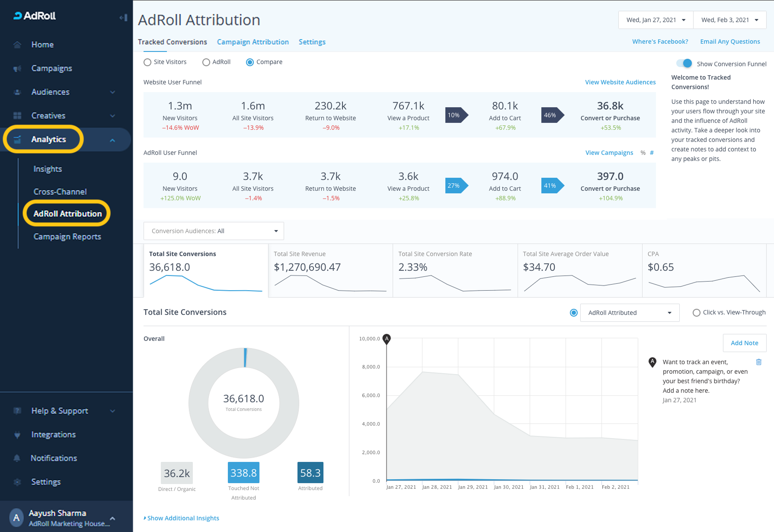The height and width of the screenshot is (532, 774).
Task: Click the AdRoll logo in the sidebar
Action: tap(35, 16)
